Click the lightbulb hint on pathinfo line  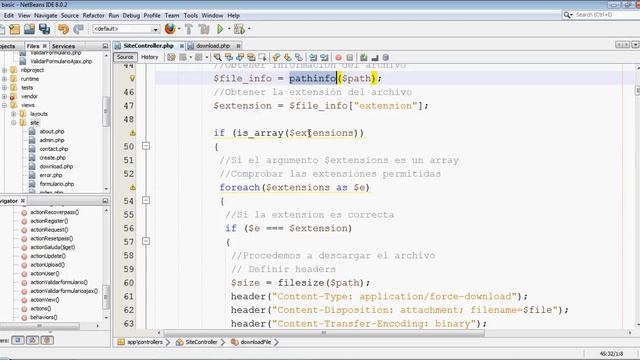tap(132, 78)
